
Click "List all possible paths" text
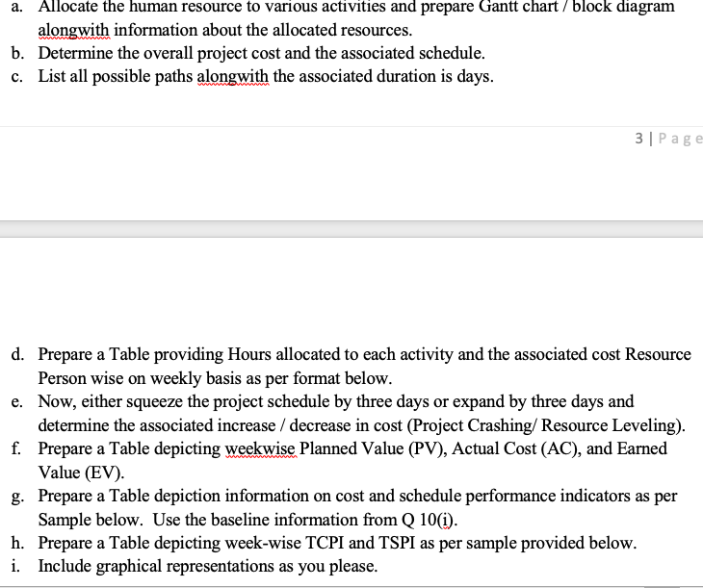[116, 76]
